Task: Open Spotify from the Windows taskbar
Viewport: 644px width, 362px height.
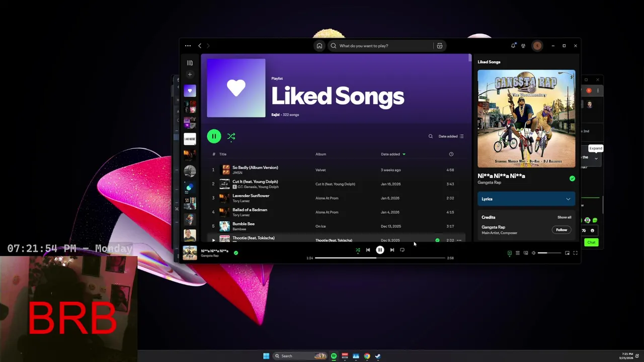Action: (334, 356)
